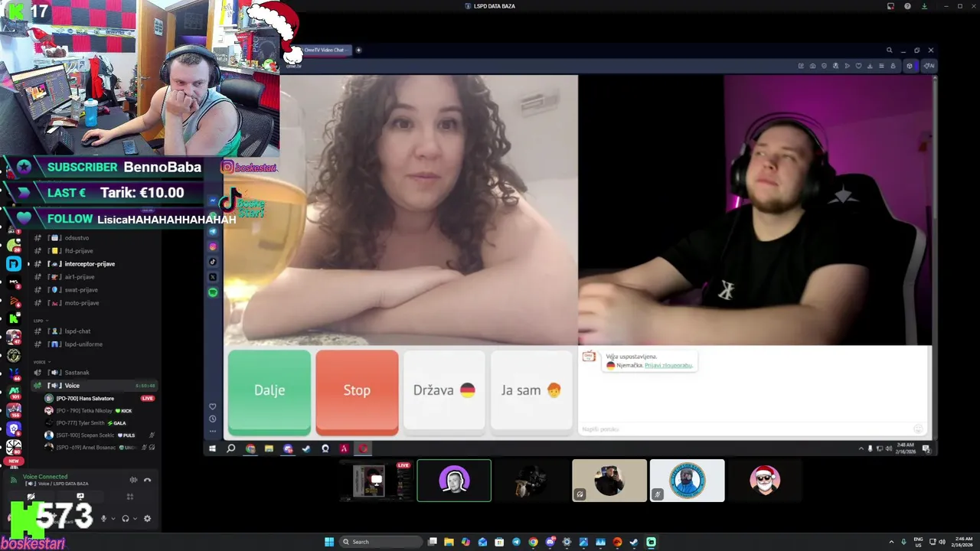The width and height of the screenshot is (980, 551).
Task: Open Instagram in the Opera sidebar
Action: pos(213,246)
